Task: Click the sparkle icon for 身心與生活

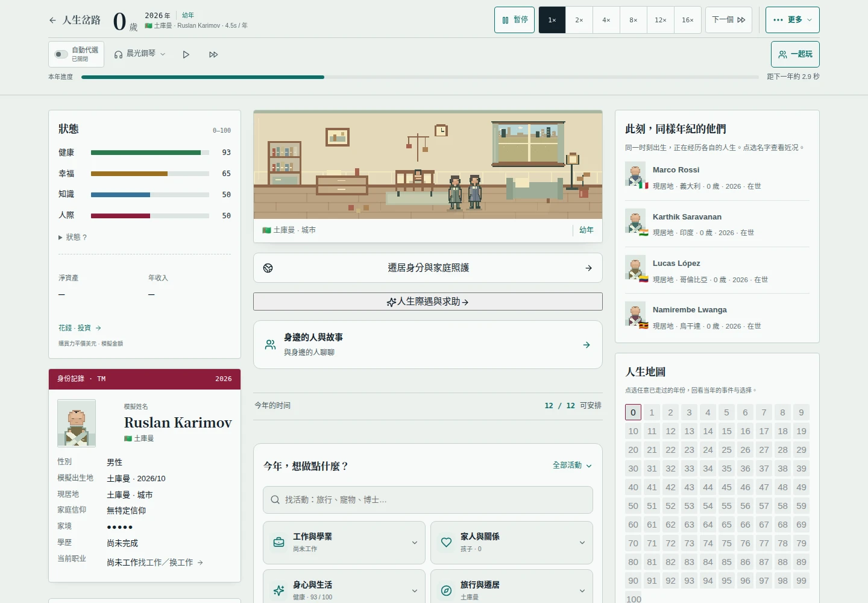Action: point(278,590)
